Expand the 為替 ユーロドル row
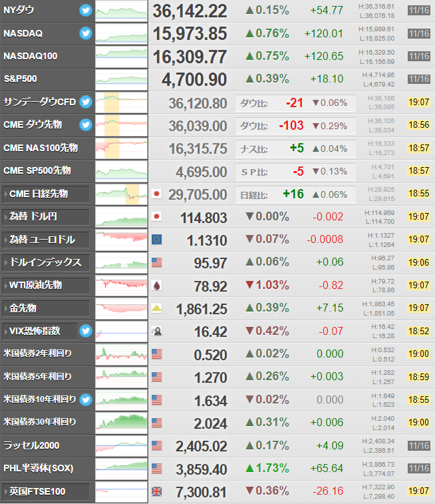The width and height of the screenshot is (435, 504). 46,240
